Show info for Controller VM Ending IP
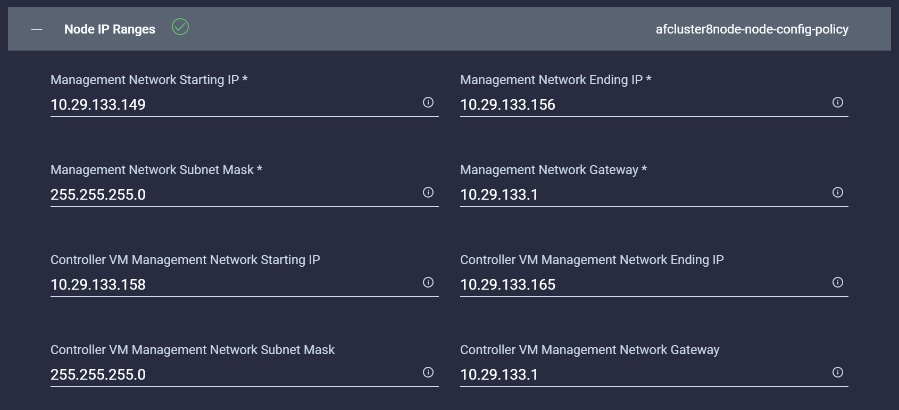 click(838, 282)
